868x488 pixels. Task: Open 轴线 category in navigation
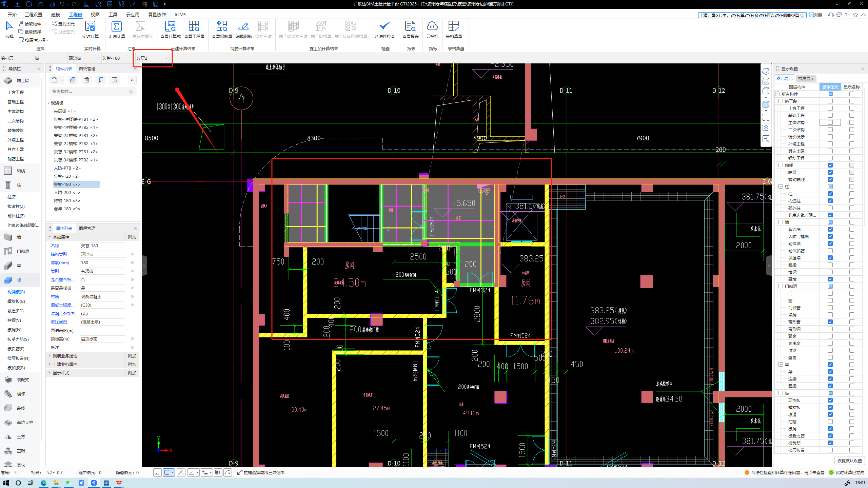point(20,171)
